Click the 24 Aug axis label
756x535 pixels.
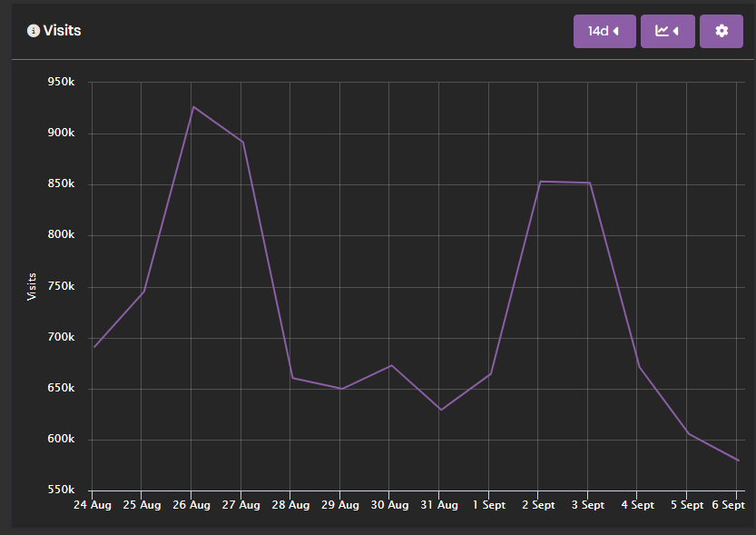coord(93,505)
